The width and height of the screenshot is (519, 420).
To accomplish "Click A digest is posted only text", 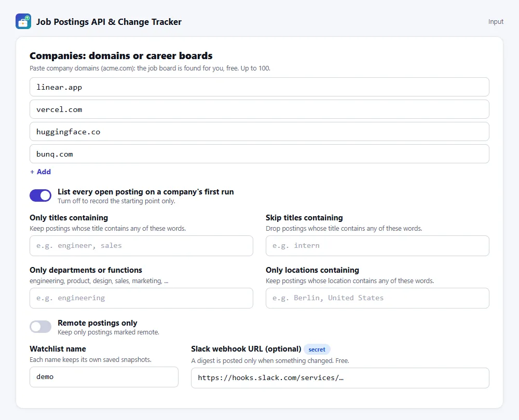I will pos(270,360).
